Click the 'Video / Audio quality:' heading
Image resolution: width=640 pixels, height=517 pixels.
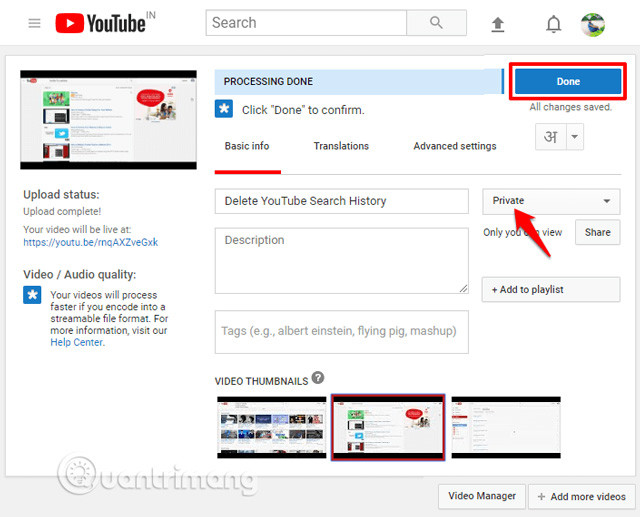(80, 275)
